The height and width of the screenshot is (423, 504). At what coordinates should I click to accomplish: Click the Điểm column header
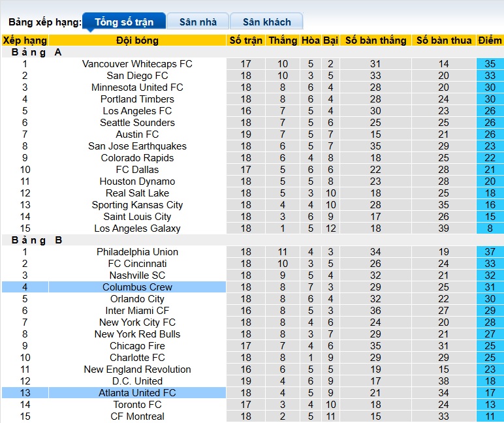point(490,40)
